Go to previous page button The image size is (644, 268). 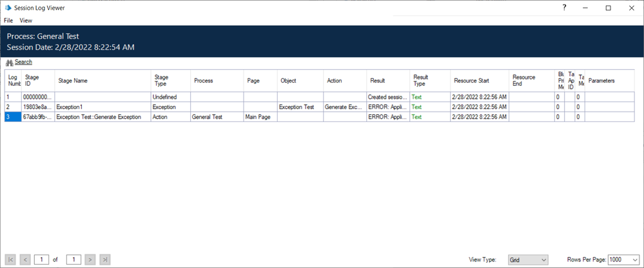25,260
